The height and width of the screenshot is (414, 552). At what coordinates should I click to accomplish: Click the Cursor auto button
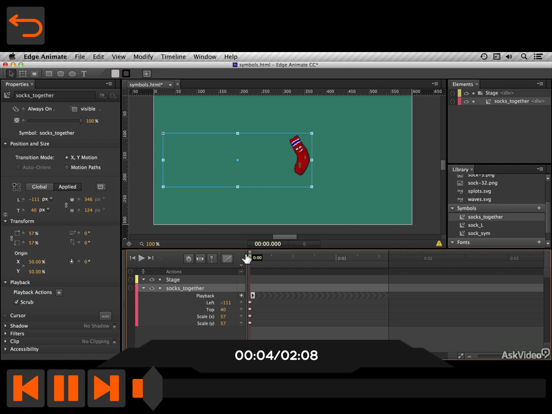(x=105, y=315)
